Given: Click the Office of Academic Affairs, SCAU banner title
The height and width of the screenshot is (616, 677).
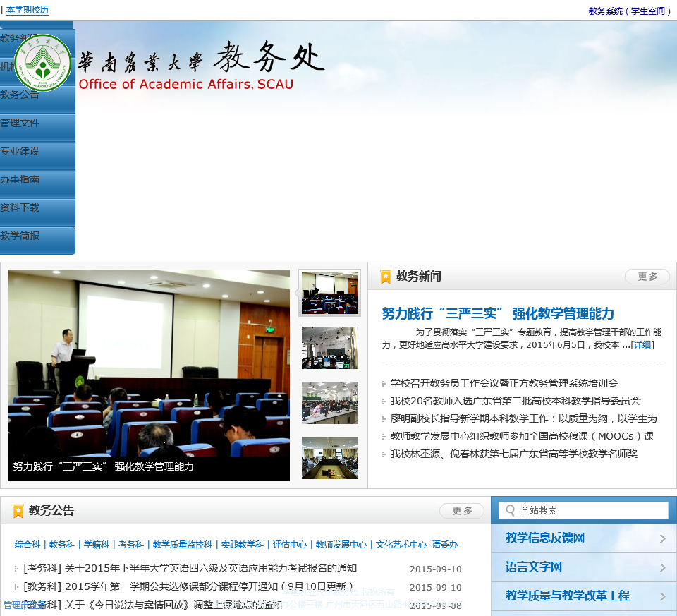Looking at the screenshot, I should pos(185,84).
